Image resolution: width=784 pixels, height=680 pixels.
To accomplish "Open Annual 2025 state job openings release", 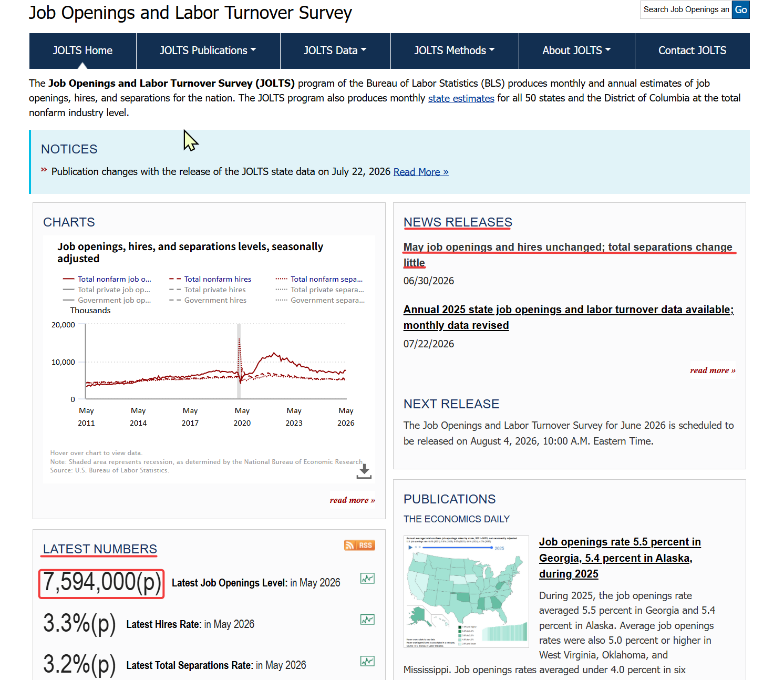I will (x=569, y=317).
